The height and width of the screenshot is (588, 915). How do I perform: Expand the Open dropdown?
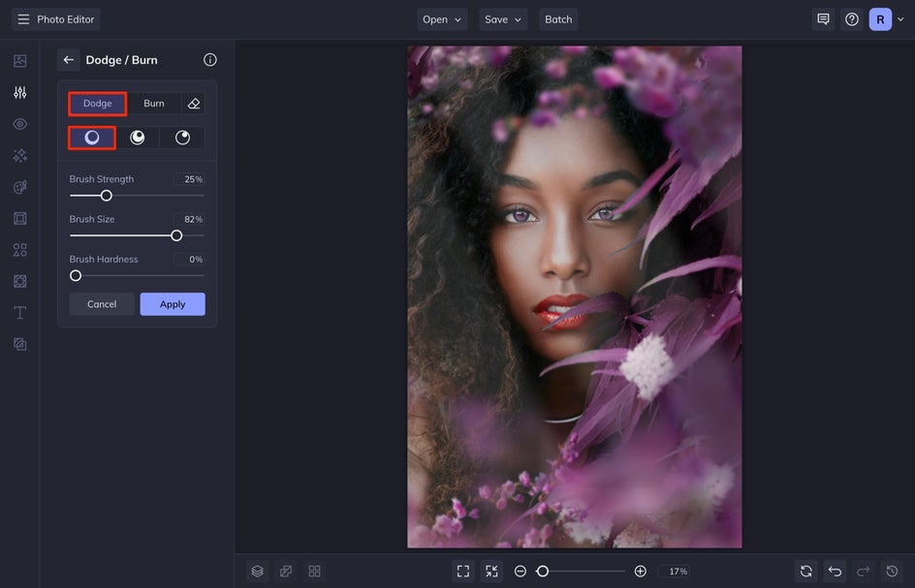click(x=442, y=19)
